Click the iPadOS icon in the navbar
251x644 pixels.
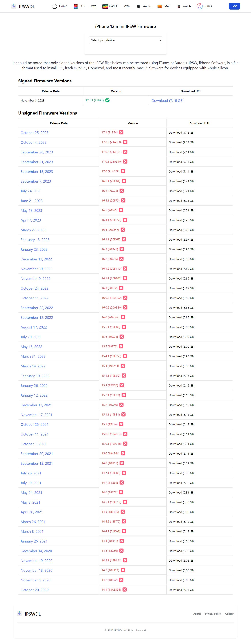[105, 6]
